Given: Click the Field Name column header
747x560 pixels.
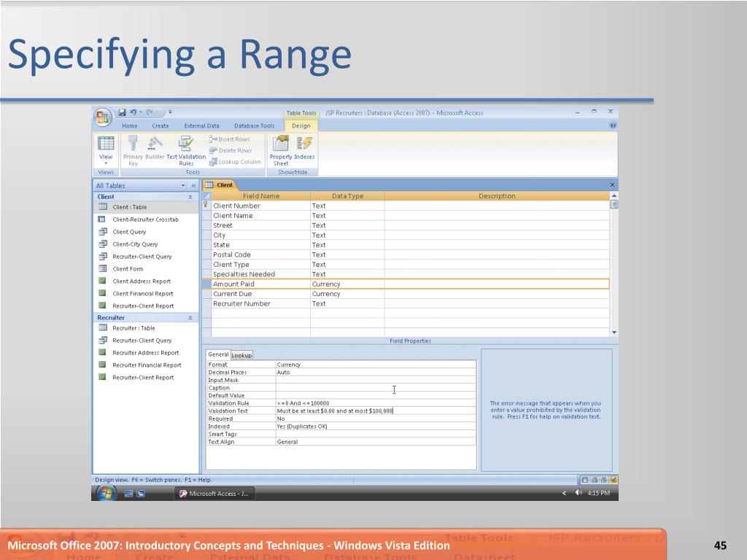Looking at the screenshot, I should [x=261, y=195].
